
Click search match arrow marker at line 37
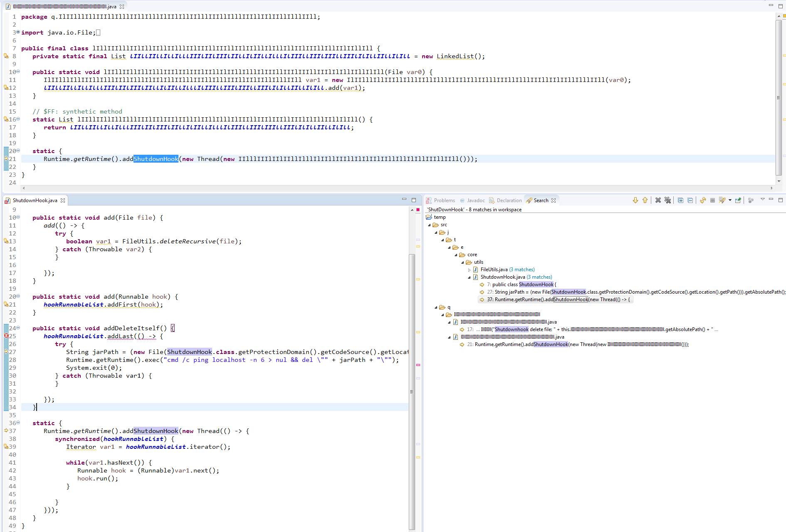pos(6,431)
